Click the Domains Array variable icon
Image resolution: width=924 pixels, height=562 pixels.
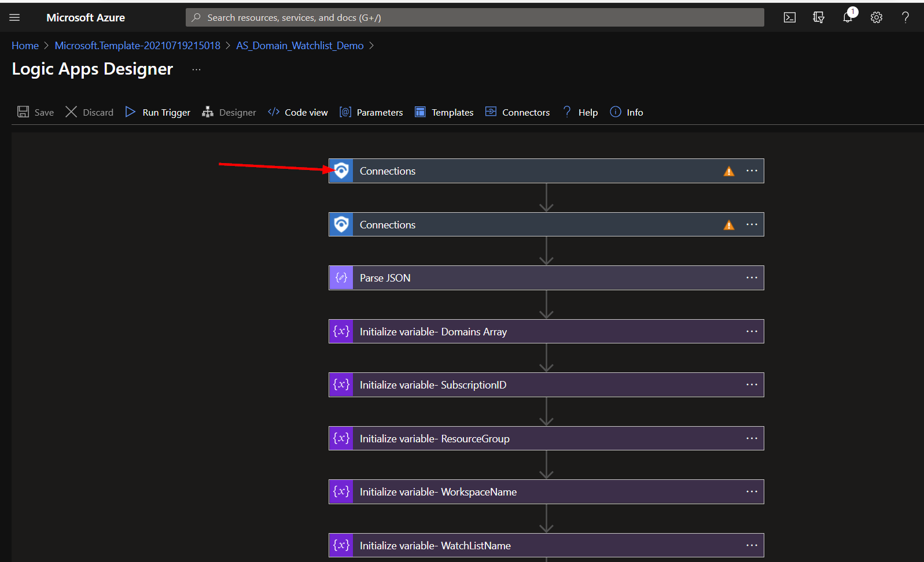(x=341, y=331)
